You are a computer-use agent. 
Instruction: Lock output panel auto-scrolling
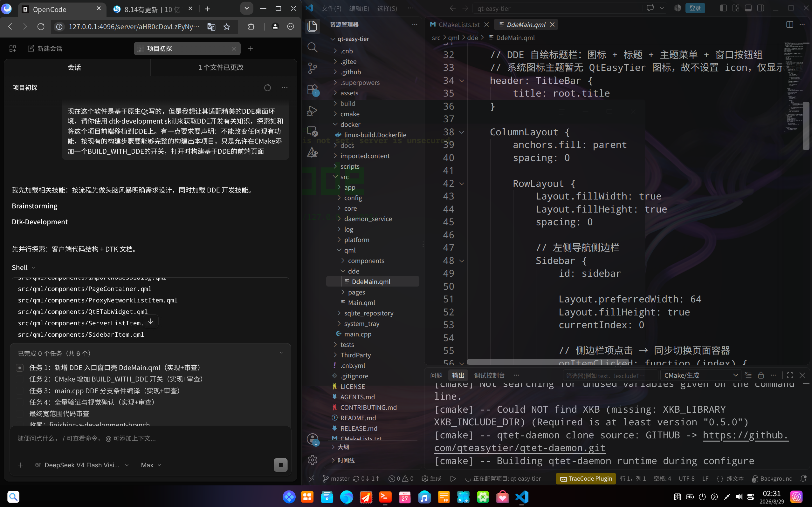pyautogui.click(x=761, y=375)
